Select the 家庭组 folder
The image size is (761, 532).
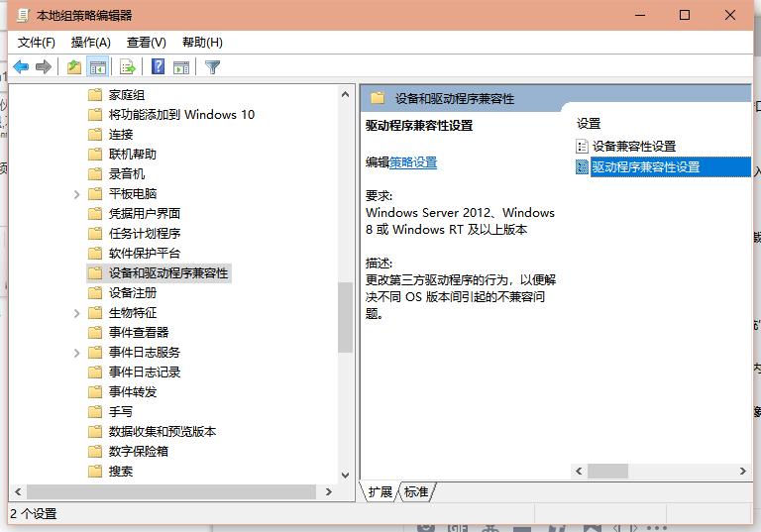pos(127,95)
